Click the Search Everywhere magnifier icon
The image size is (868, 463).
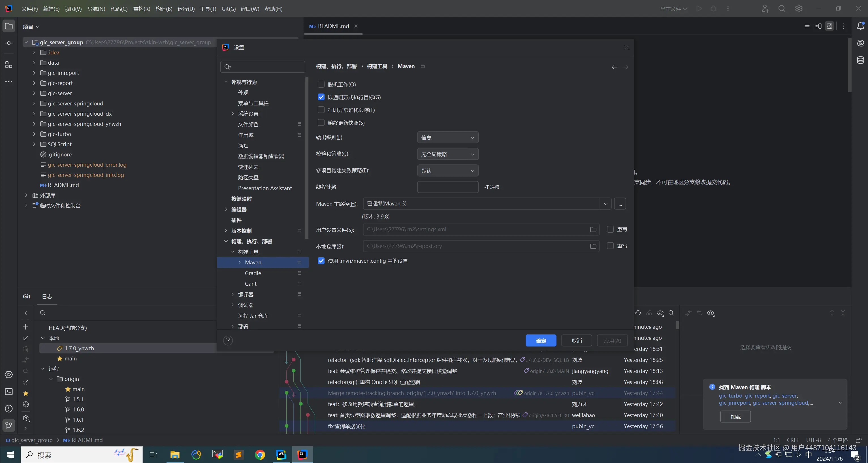point(782,9)
